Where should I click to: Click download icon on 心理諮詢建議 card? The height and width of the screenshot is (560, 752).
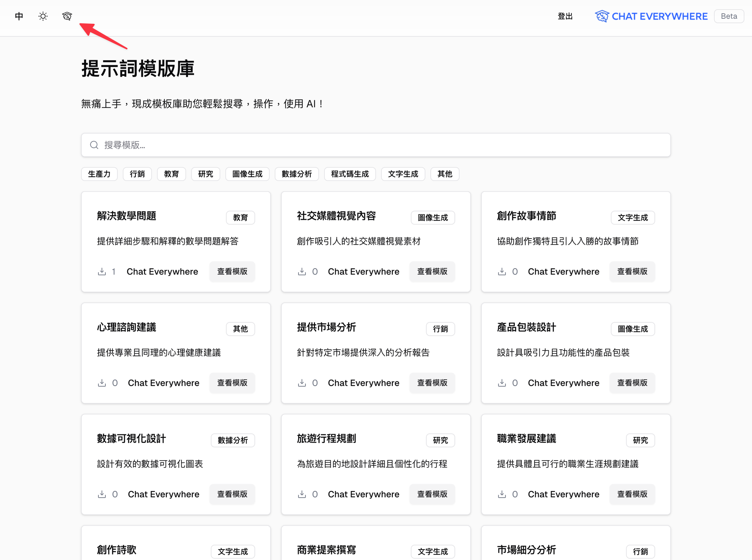point(102,383)
